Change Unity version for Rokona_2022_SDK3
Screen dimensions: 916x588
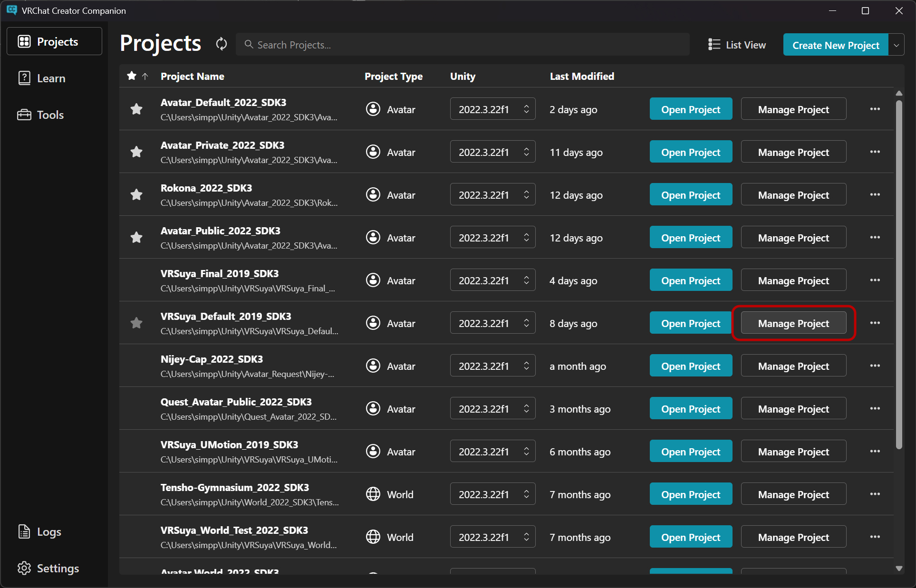pos(493,194)
